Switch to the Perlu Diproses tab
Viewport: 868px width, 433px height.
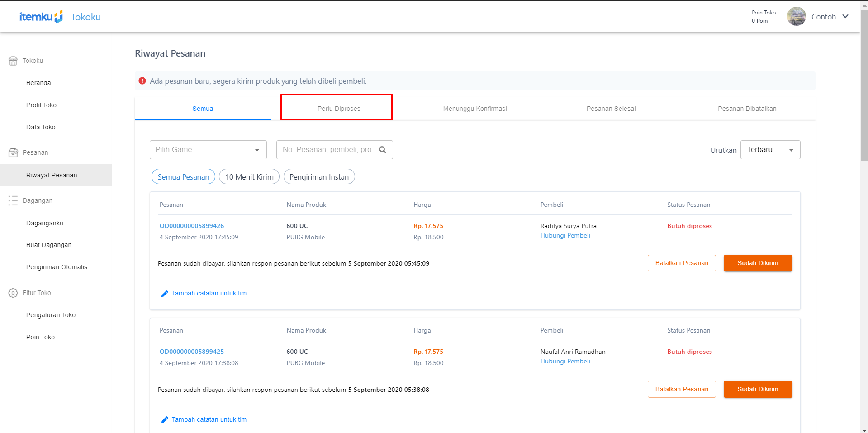(339, 109)
